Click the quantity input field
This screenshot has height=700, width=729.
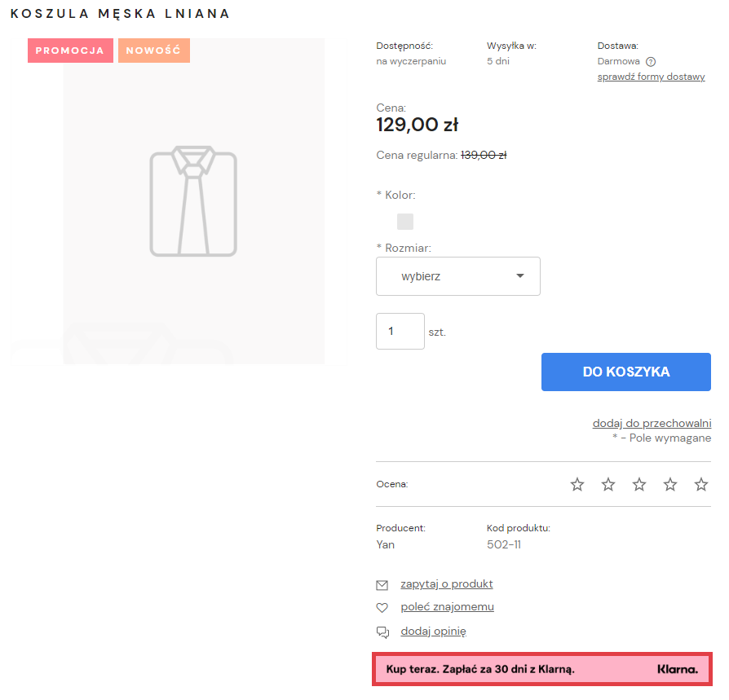pyautogui.click(x=400, y=332)
